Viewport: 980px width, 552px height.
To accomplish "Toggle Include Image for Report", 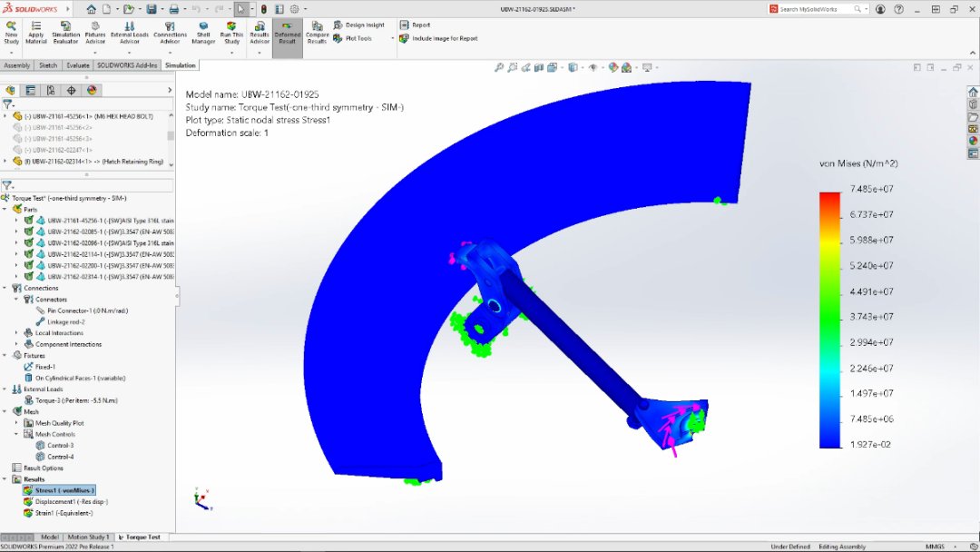I will 438,39.
